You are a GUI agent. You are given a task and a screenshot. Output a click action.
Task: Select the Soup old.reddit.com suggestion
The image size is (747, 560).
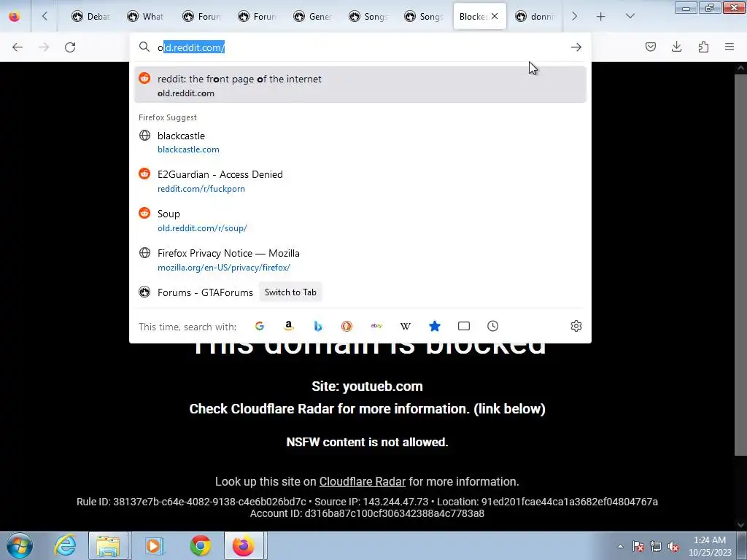[x=360, y=220]
